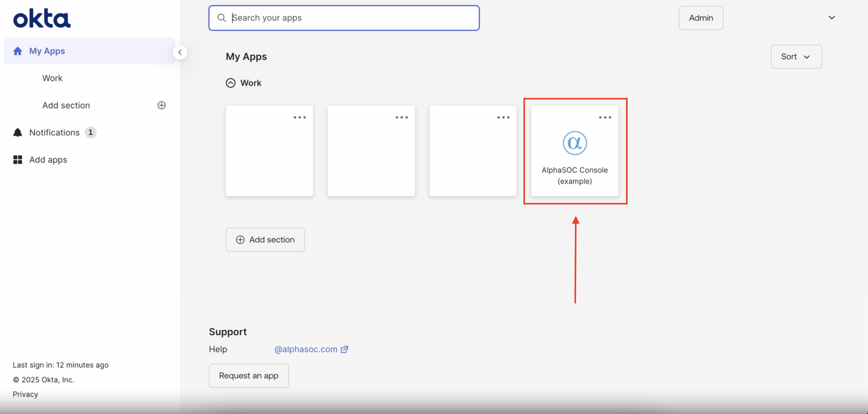
Task: Open the Sort dropdown
Action: (796, 57)
